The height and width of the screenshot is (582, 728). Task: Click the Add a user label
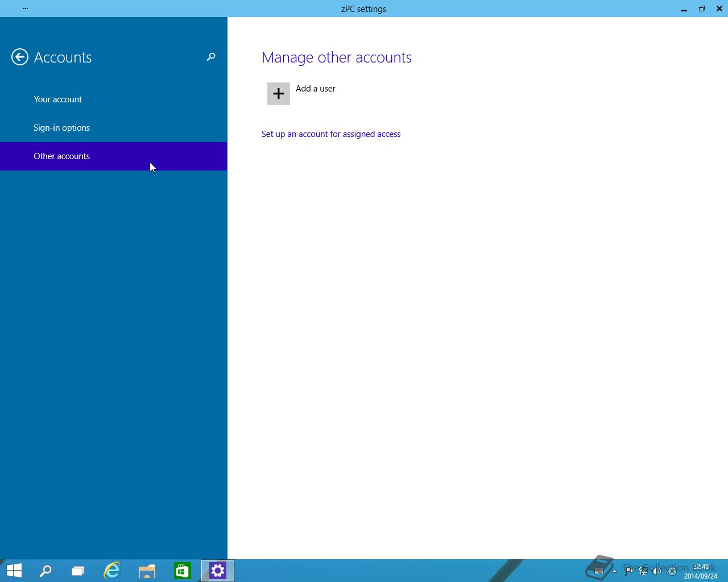pyautogui.click(x=315, y=89)
